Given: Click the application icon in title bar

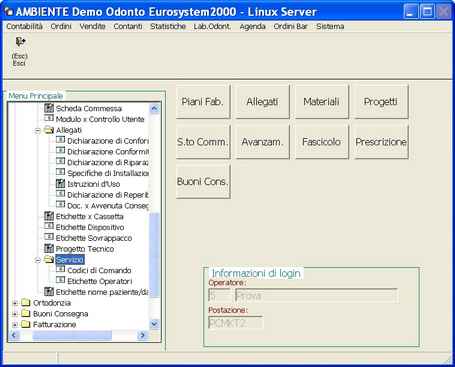Looking at the screenshot, I should tap(8, 12).
